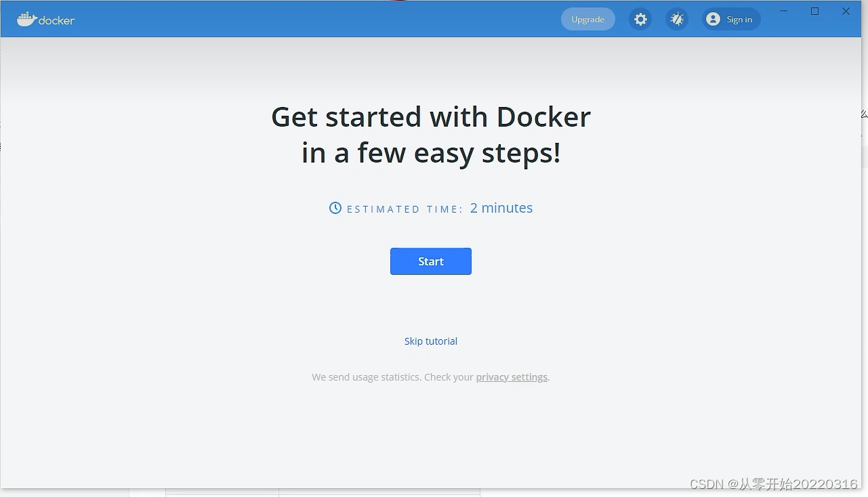Maximize the Docker Desktop window
868x497 pixels.
815,11
